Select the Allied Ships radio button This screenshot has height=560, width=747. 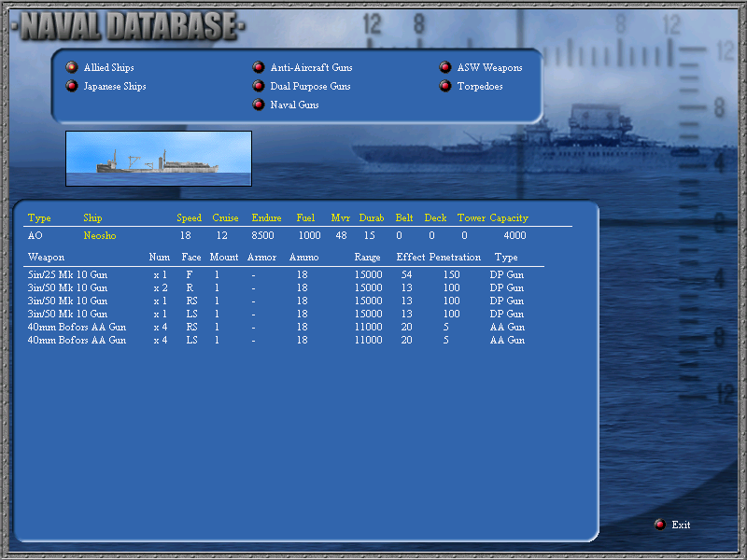pos(71,66)
